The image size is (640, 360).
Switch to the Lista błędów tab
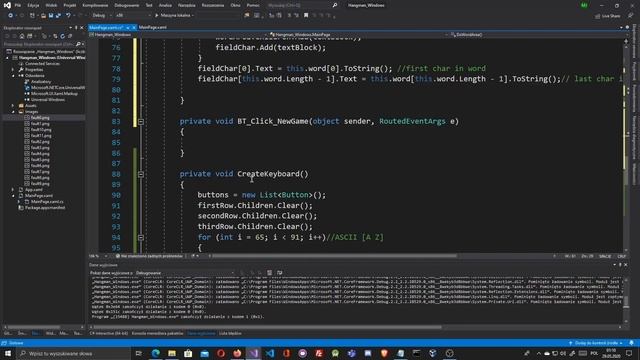(x=230, y=333)
